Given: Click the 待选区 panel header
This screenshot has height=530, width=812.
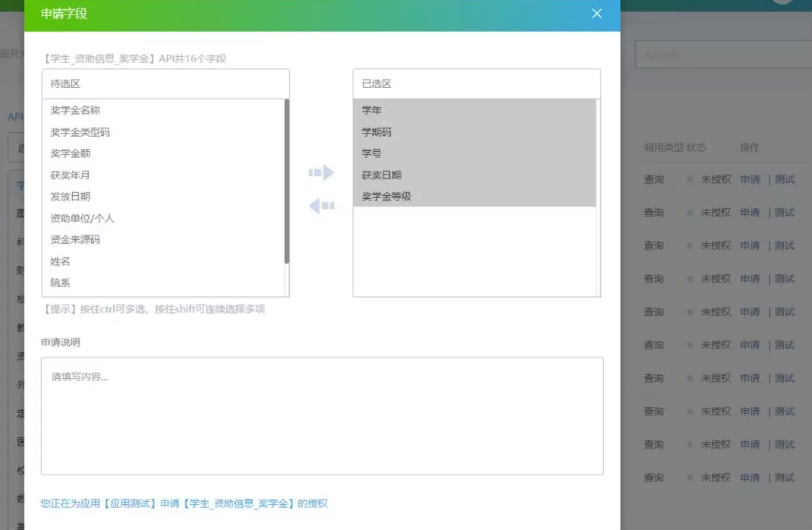Looking at the screenshot, I should [165, 84].
